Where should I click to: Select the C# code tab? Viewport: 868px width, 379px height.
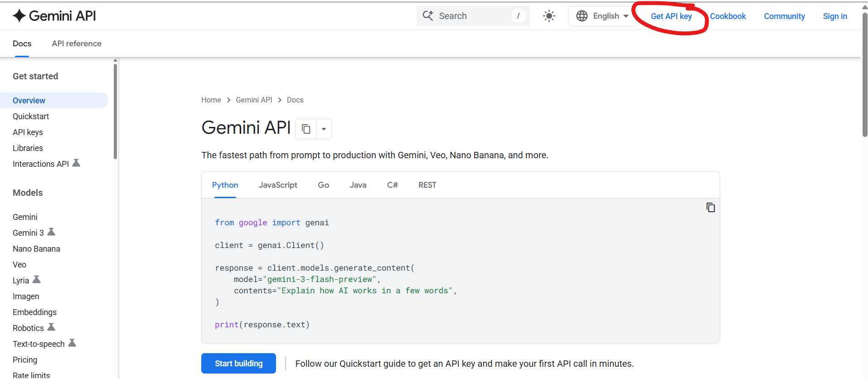(393, 185)
